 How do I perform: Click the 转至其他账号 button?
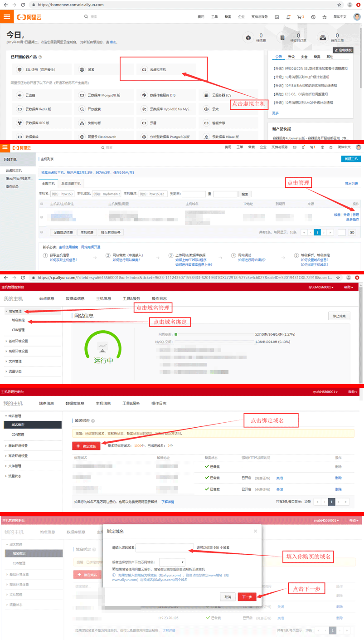tap(111, 232)
